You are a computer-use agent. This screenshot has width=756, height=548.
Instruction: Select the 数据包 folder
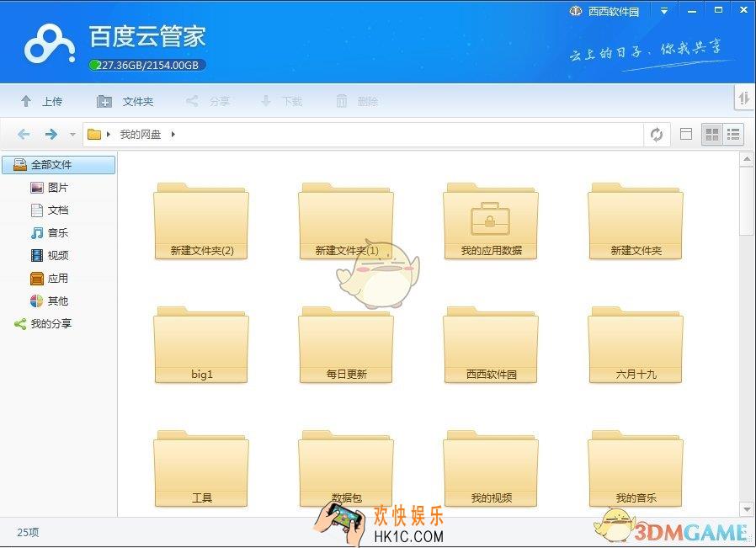coord(346,469)
